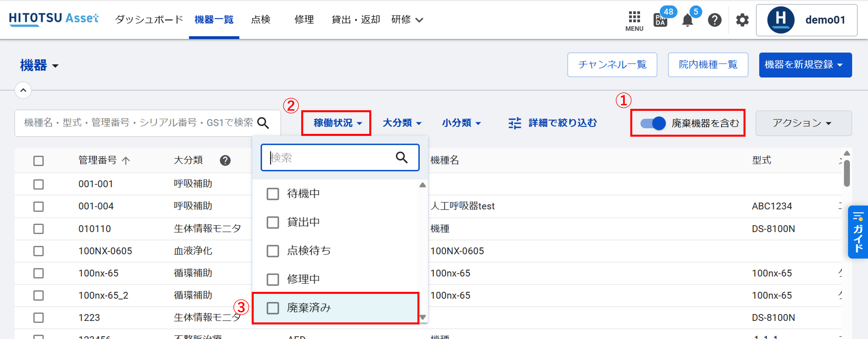This screenshot has width=868, height=339.
Task: Collapse the filter section with chevron-up button
Action: [x=23, y=90]
